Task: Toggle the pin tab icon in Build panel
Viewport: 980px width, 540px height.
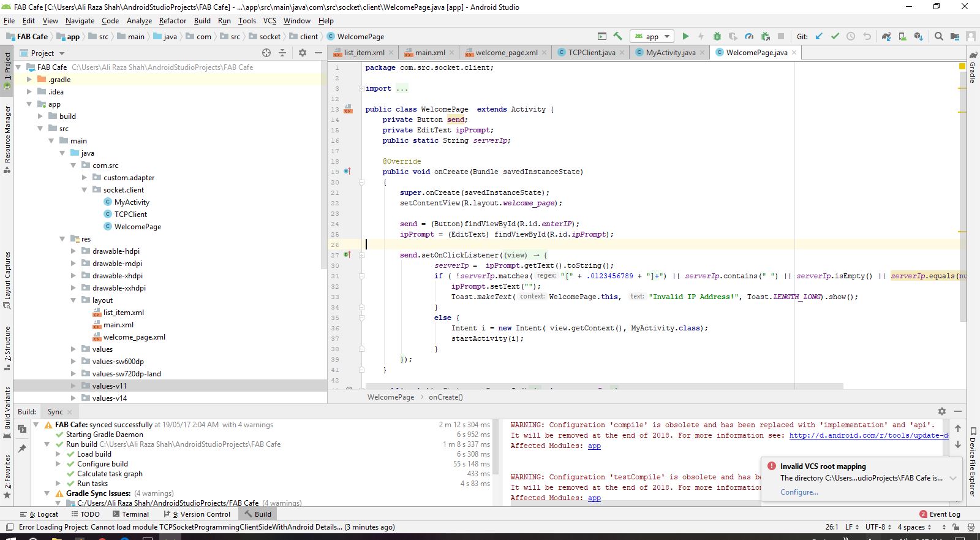Action: tap(22, 449)
